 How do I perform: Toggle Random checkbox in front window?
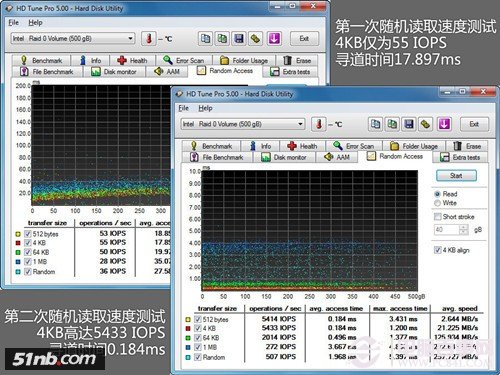click(x=198, y=357)
